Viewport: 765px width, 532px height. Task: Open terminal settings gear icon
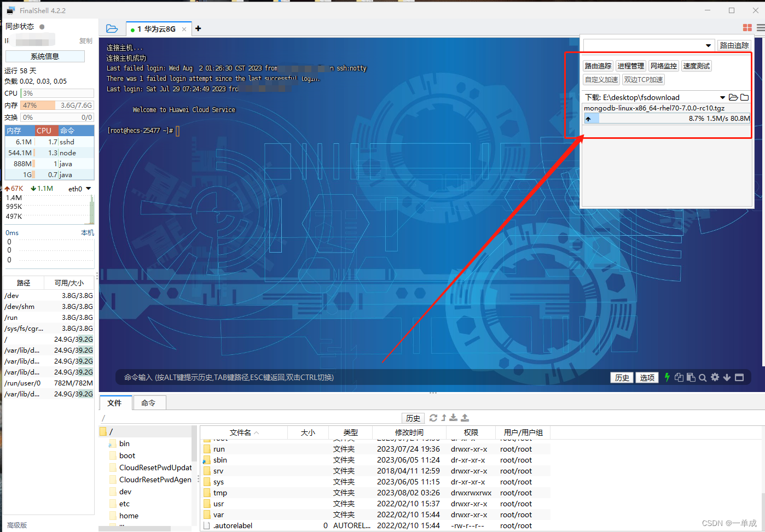715,377
